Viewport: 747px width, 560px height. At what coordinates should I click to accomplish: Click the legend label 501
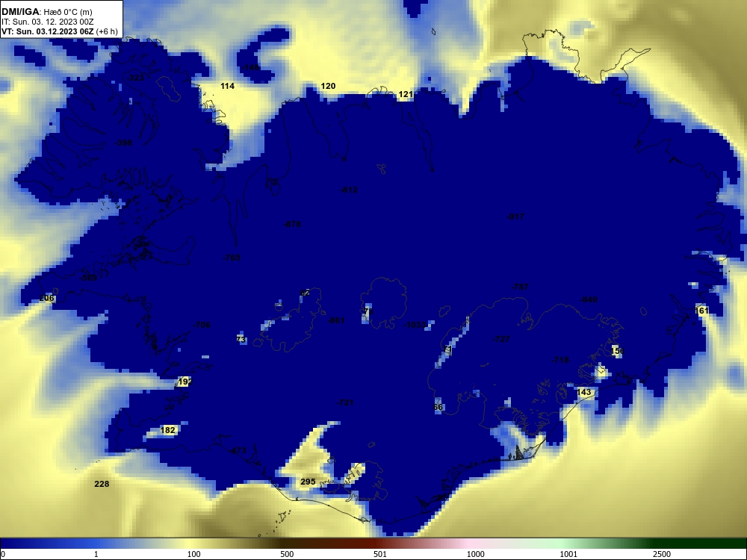(x=380, y=554)
